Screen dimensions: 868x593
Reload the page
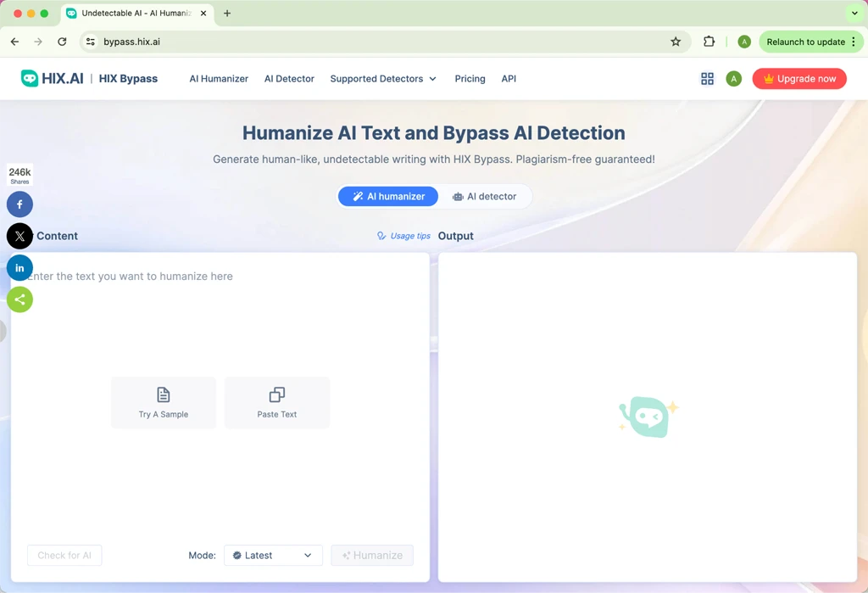tap(62, 42)
